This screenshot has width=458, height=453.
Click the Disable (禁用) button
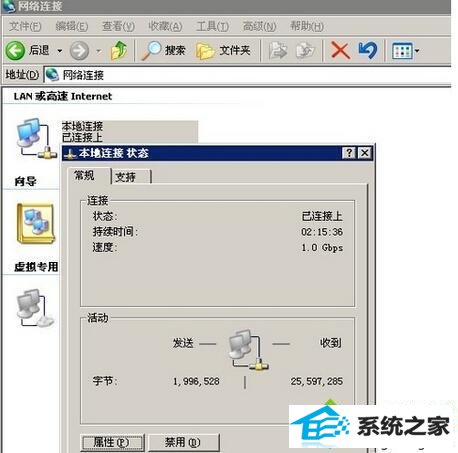[183, 442]
